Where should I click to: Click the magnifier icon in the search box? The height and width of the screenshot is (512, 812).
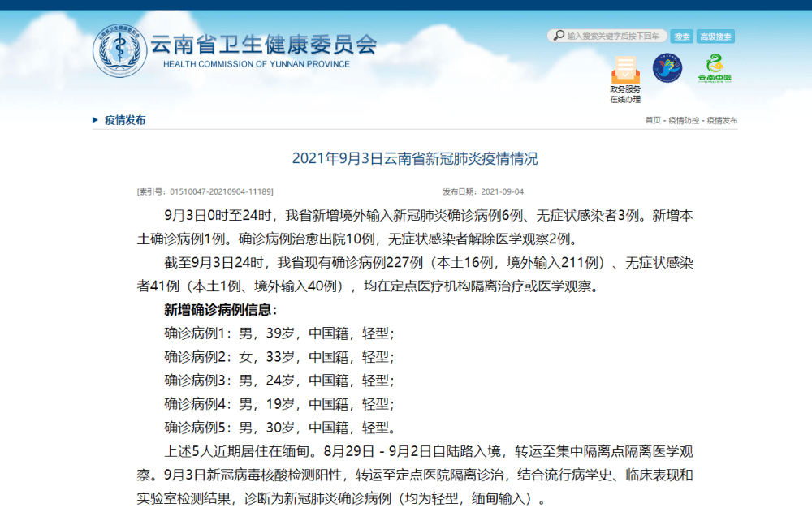[558, 36]
